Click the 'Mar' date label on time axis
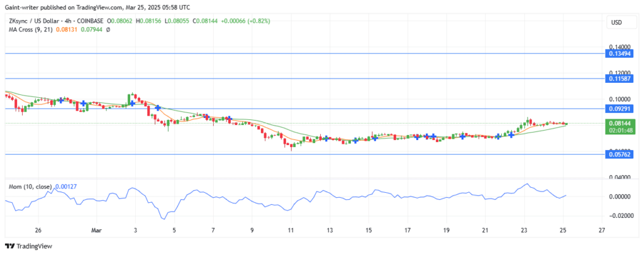 click(97, 231)
